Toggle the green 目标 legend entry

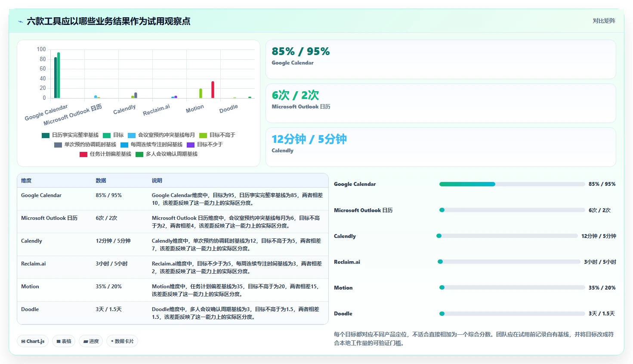tap(113, 135)
